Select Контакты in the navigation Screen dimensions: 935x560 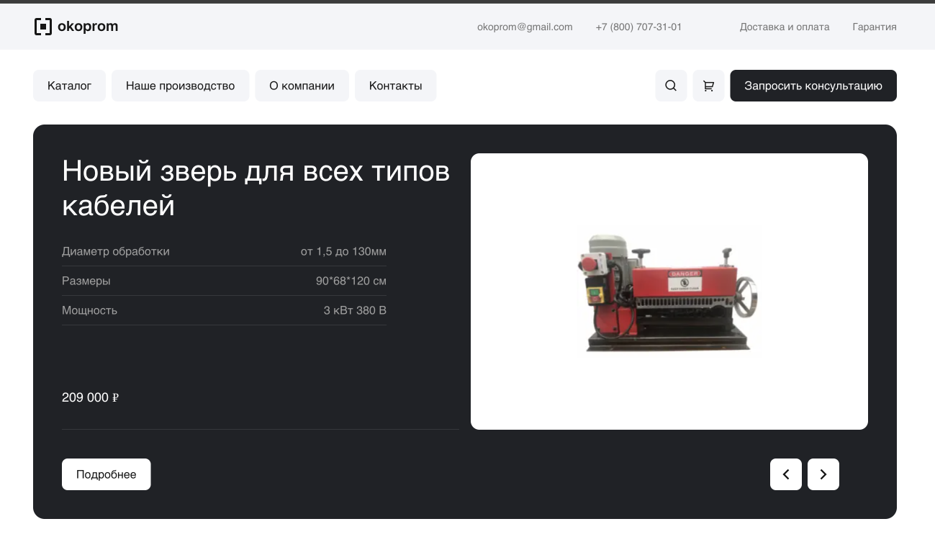[395, 86]
